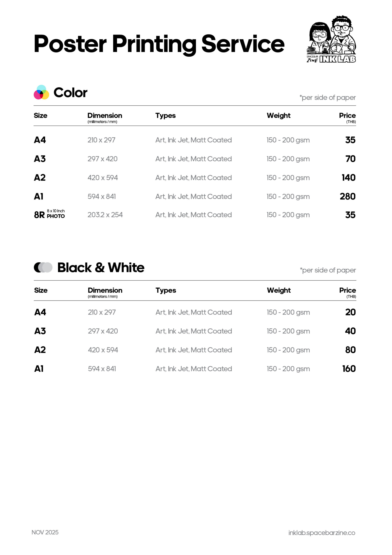Click the Ink Lab cartoon logo
Screen dimensions: 392x555
coord(331,39)
